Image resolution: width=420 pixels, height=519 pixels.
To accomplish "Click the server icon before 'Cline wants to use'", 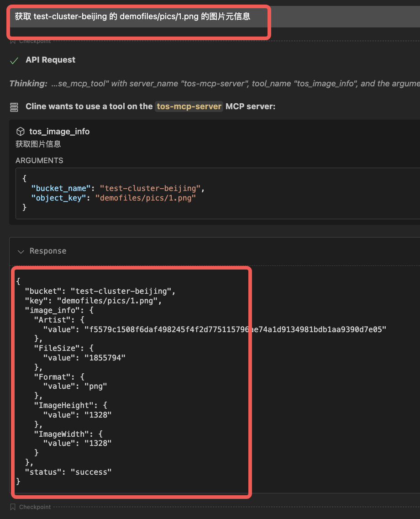I will tap(14, 107).
